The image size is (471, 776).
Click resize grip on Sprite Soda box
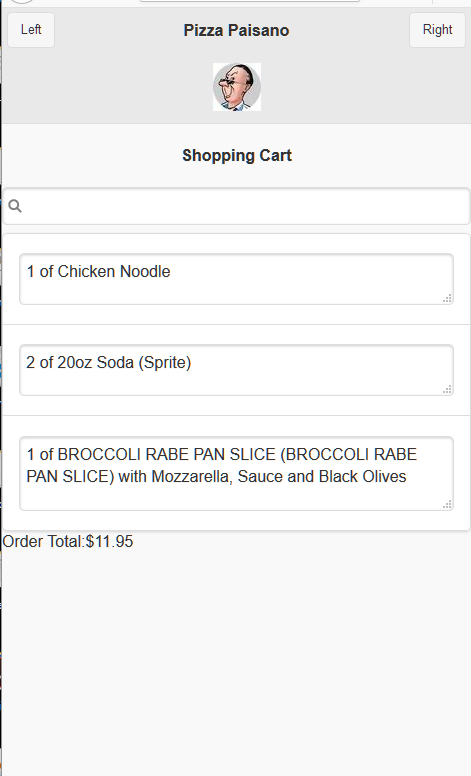447,389
